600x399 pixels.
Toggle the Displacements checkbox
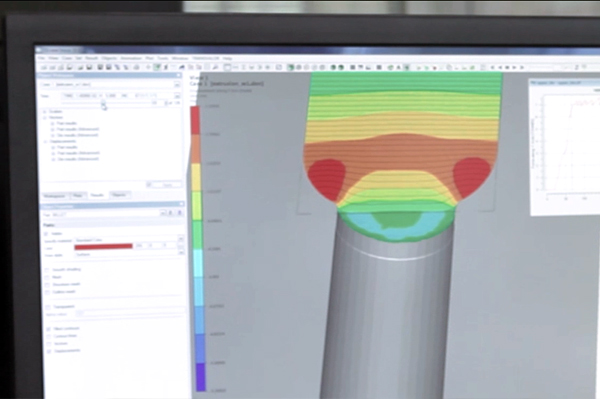(49, 351)
